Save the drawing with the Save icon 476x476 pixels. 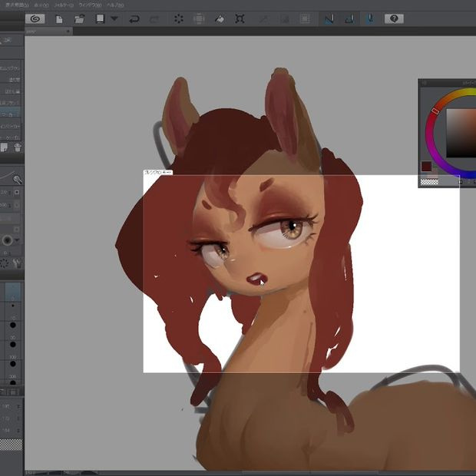click(x=100, y=19)
